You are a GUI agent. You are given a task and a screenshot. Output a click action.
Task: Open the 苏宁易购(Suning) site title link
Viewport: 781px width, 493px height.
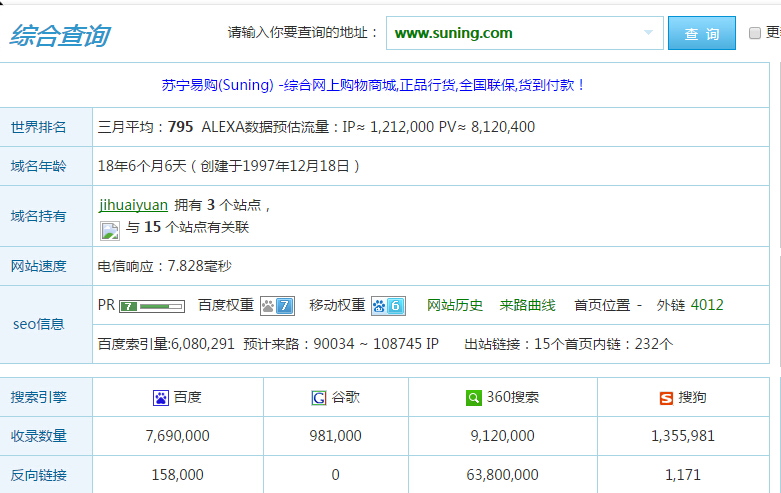374,85
